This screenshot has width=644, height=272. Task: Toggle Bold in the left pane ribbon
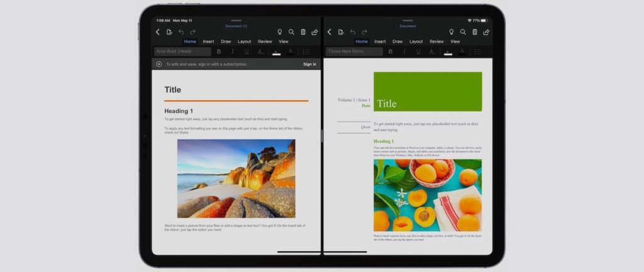point(219,52)
